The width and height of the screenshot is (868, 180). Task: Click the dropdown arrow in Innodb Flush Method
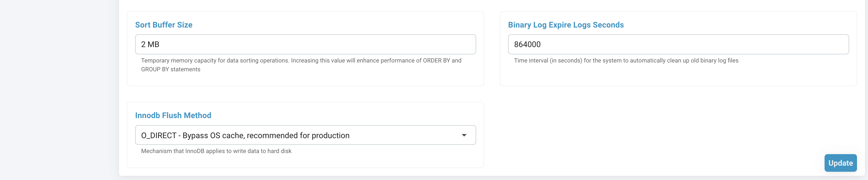(x=464, y=135)
